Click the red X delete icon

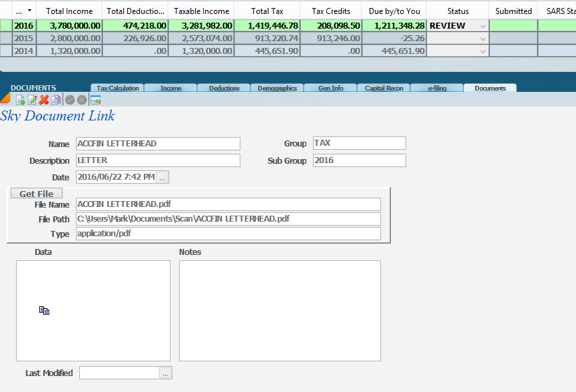coord(44,100)
